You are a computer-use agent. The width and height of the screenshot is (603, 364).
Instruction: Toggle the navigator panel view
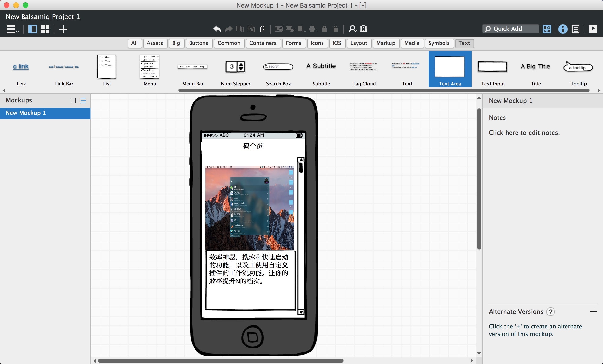click(x=32, y=29)
